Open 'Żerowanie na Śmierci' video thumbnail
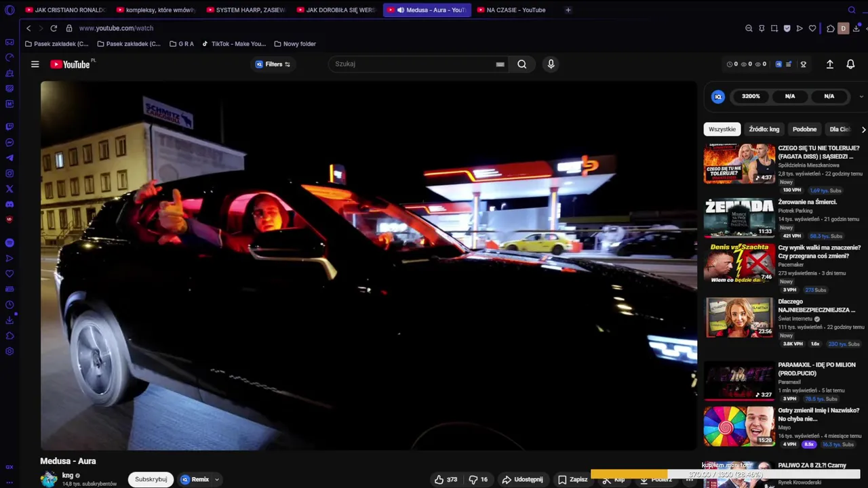868x488 pixels. pyautogui.click(x=739, y=218)
